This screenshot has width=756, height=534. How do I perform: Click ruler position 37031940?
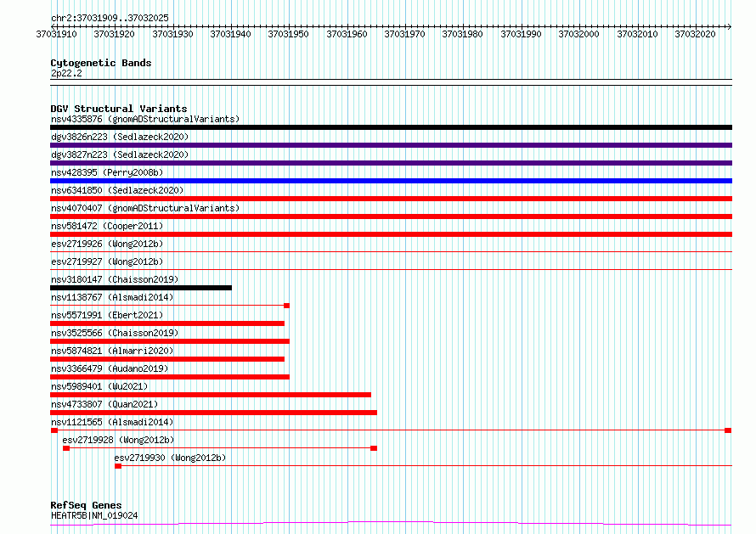click(230, 34)
